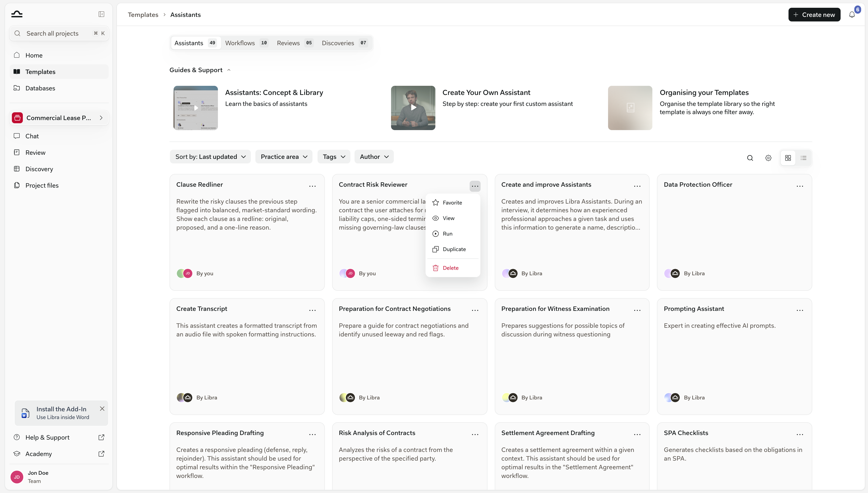
Task: Select Run in the context menu
Action: [453, 234]
